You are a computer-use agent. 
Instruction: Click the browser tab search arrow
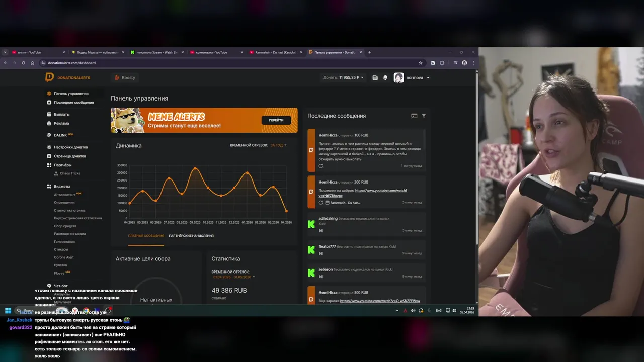click(5, 52)
